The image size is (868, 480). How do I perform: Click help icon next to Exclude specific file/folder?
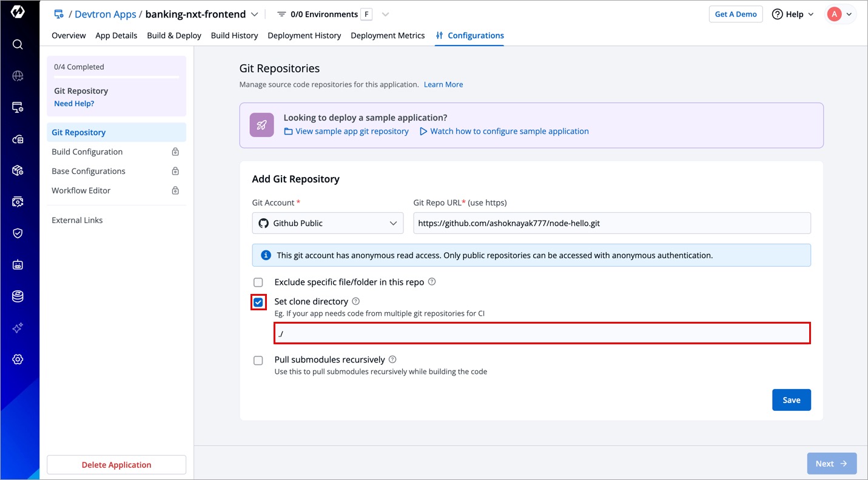432,282
